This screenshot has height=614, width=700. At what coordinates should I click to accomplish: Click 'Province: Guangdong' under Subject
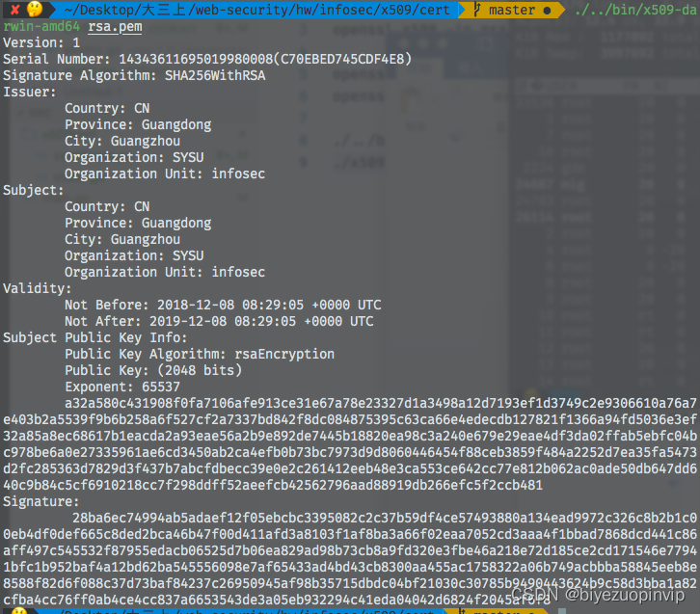tap(138, 223)
